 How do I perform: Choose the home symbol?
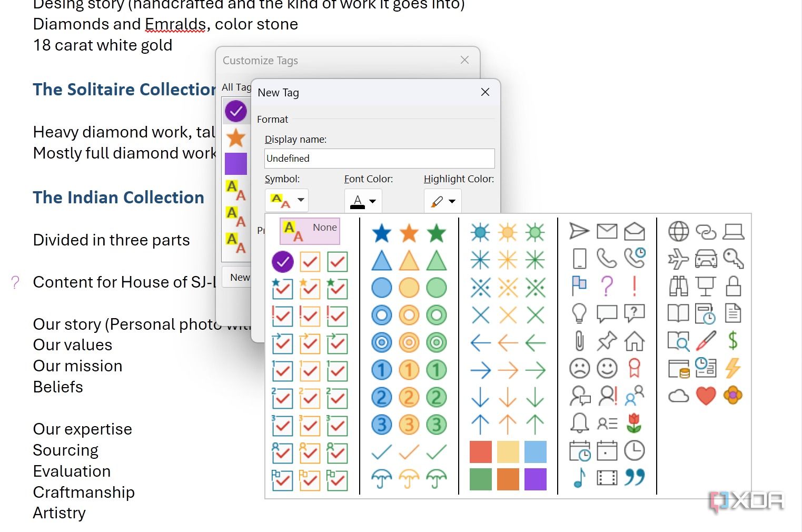coord(635,340)
